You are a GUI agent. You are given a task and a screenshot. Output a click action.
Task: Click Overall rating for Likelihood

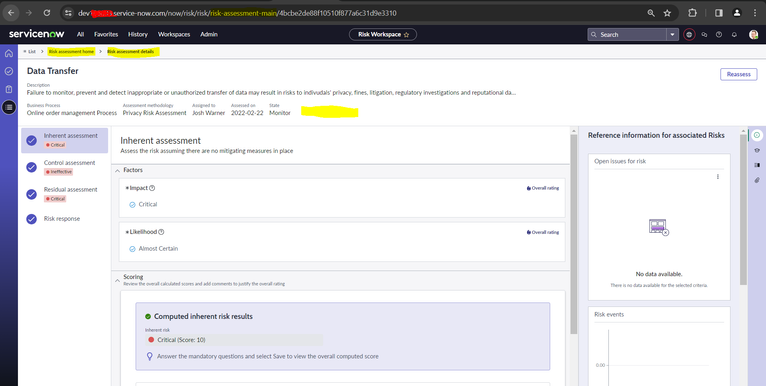pyautogui.click(x=543, y=233)
